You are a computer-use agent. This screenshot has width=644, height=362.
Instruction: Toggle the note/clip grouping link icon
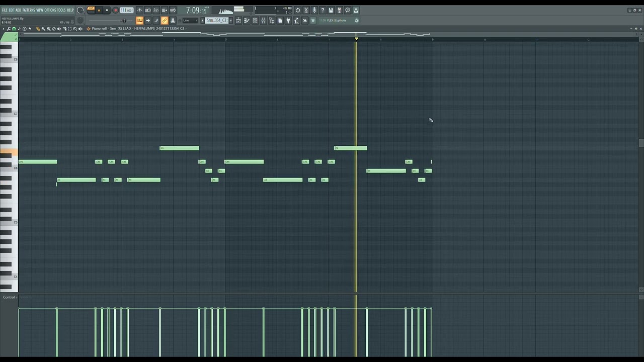click(x=165, y=21)
